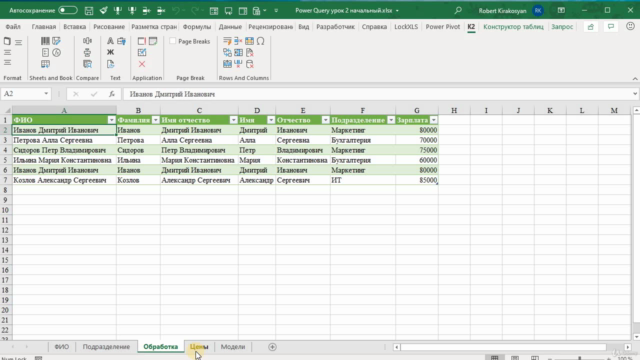Click the sheet edit pencil icon in Sheets and Book
640x360 pixels.
(x=56, y=41)
